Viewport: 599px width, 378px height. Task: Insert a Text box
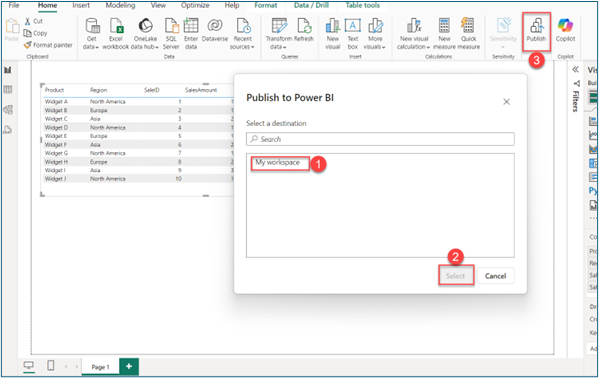353,34
